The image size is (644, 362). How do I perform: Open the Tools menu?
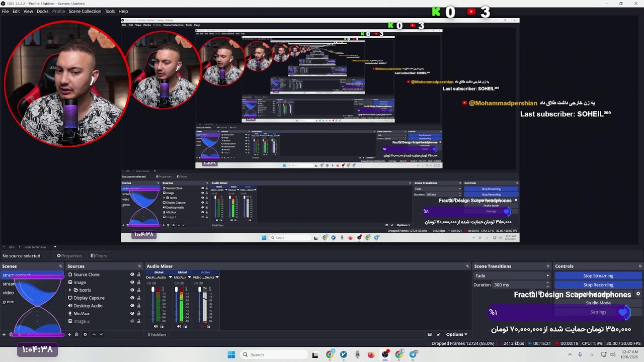point(110,11)
